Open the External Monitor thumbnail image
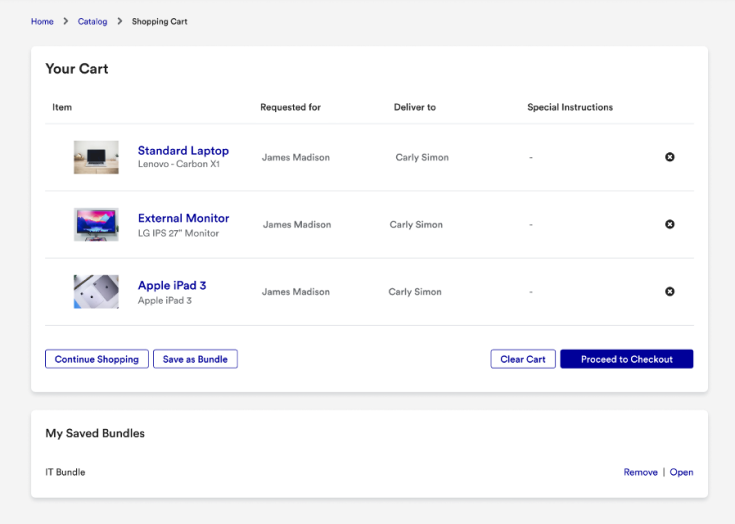The image size is (735, 524). 96,225
